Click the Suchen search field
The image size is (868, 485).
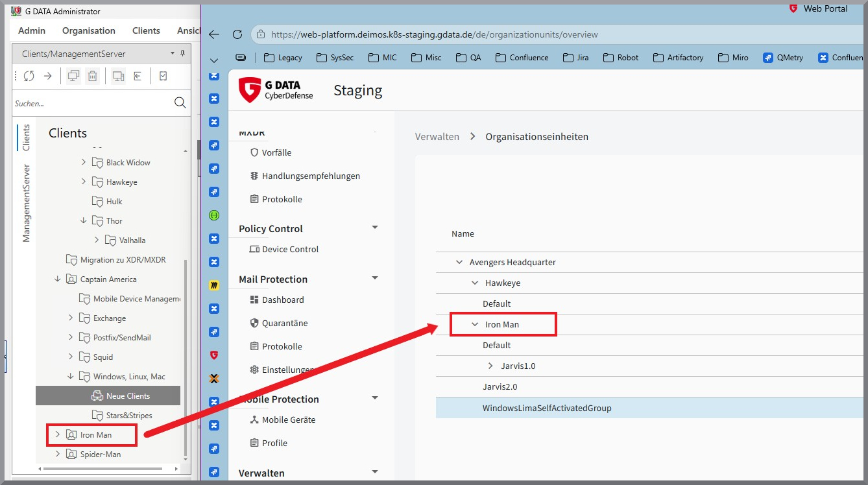[x=93, y=103]
